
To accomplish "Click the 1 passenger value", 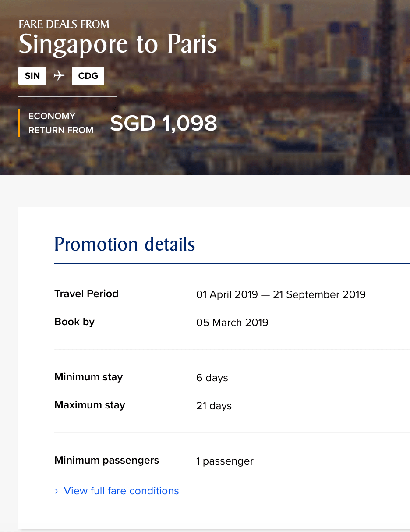I will (225, 461).
